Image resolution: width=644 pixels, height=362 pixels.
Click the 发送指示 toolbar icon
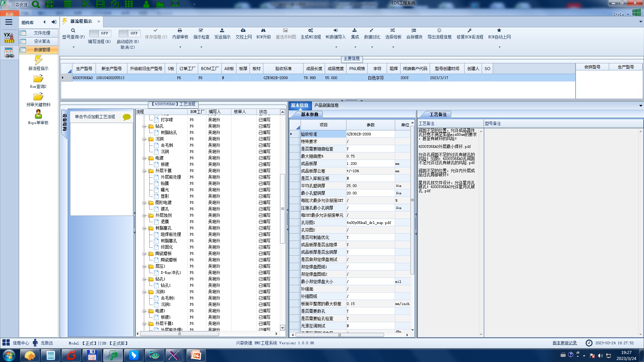click(x=222, y=31)
